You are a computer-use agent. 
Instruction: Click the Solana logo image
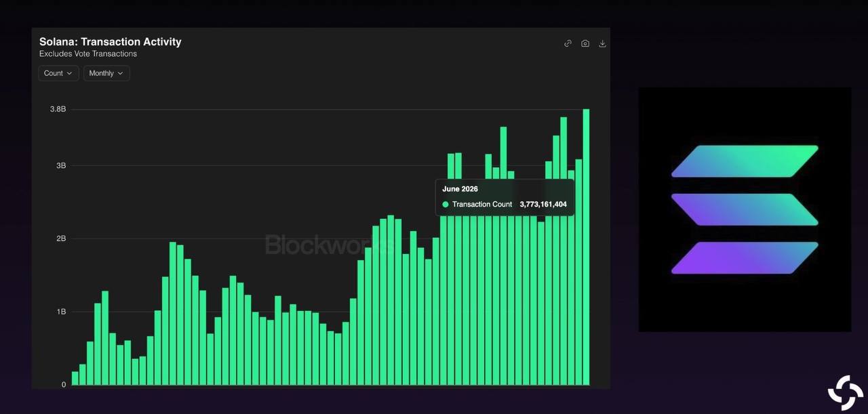click(x=745, y=209)
